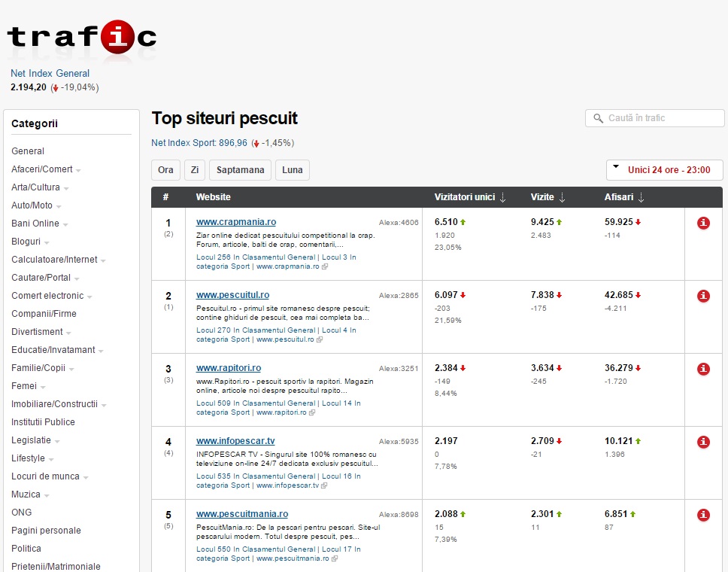Open info icon for pescuitul.ro row

click(703, 296)
